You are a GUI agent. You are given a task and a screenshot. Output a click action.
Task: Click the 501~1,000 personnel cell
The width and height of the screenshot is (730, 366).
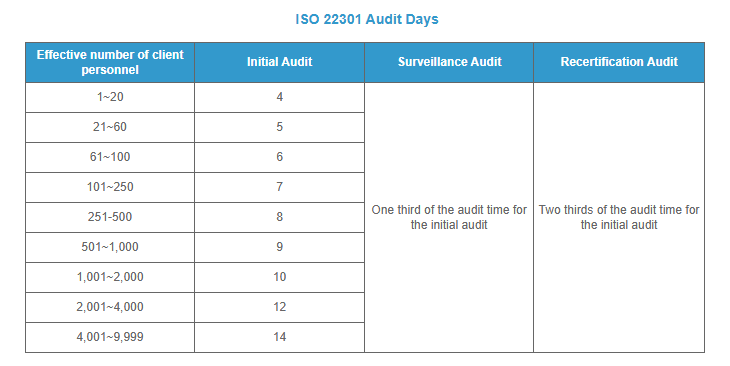(x=110, y=247)
